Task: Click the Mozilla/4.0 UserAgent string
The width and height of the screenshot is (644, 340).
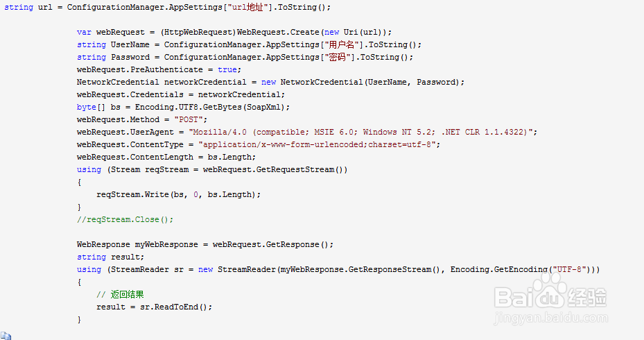Action: tap(367, 132)
